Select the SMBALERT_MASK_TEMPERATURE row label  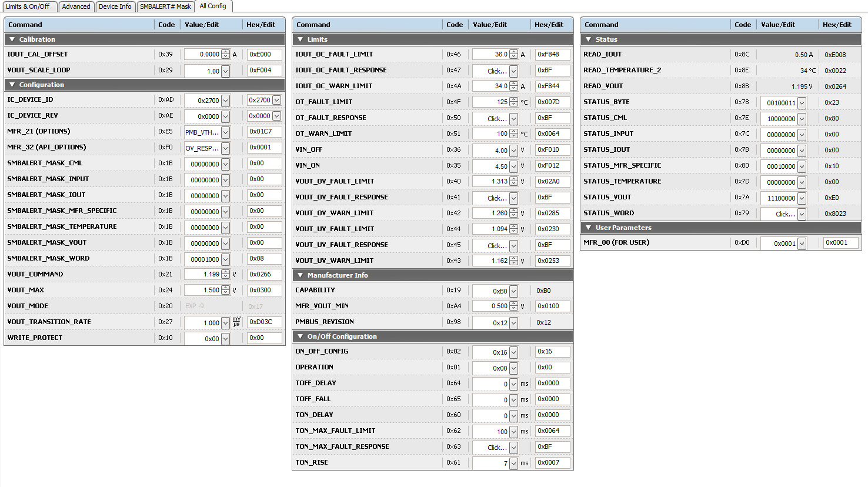(x=62, y=226)
